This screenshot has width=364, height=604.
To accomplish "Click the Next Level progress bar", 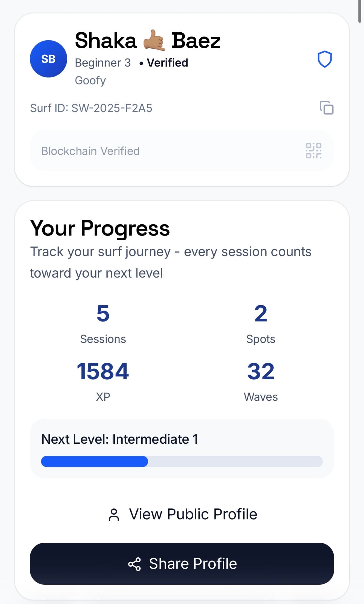I will (182, 461).
